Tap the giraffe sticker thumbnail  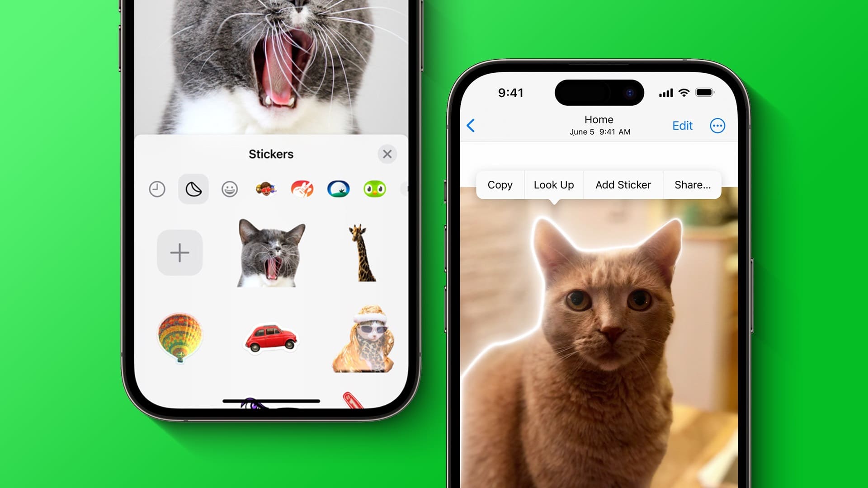point(361,250)
